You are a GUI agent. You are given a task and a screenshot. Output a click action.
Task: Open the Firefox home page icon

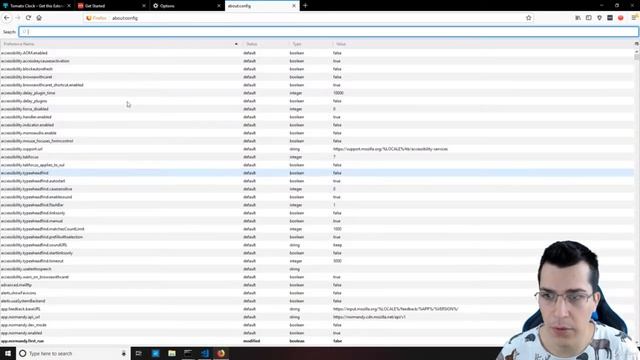(39, 18)
